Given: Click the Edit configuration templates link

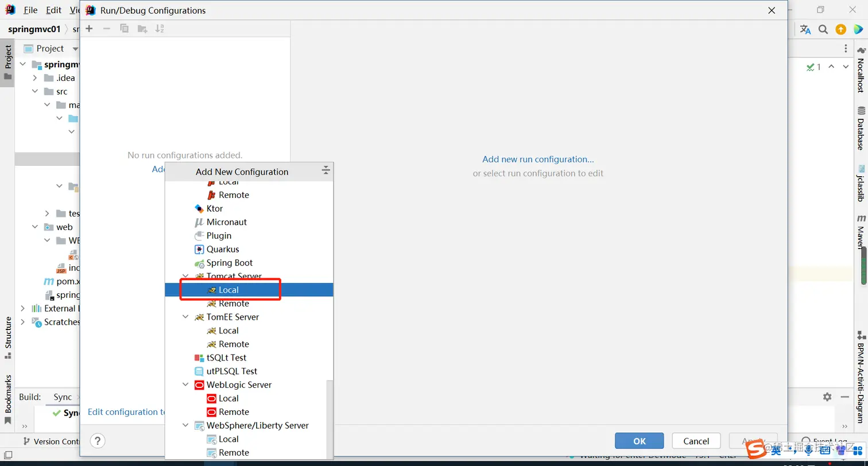Looking at the screenshot, I should (x=126, y=412).
